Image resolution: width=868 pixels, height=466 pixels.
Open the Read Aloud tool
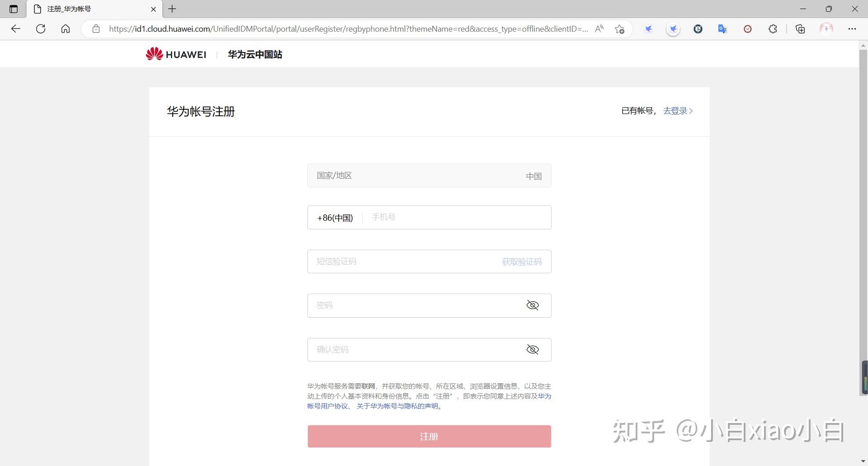(x=599, y=29)
